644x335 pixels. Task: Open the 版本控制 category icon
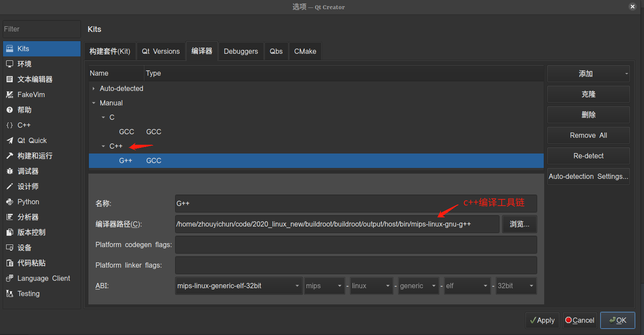(10, 232)
